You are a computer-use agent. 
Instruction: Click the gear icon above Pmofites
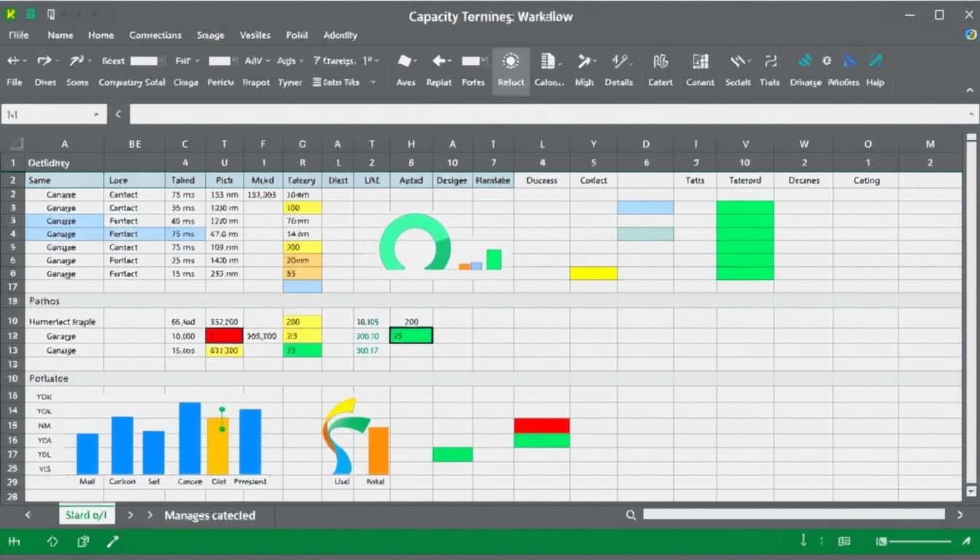pyautogui.click(x=827, y=61)
